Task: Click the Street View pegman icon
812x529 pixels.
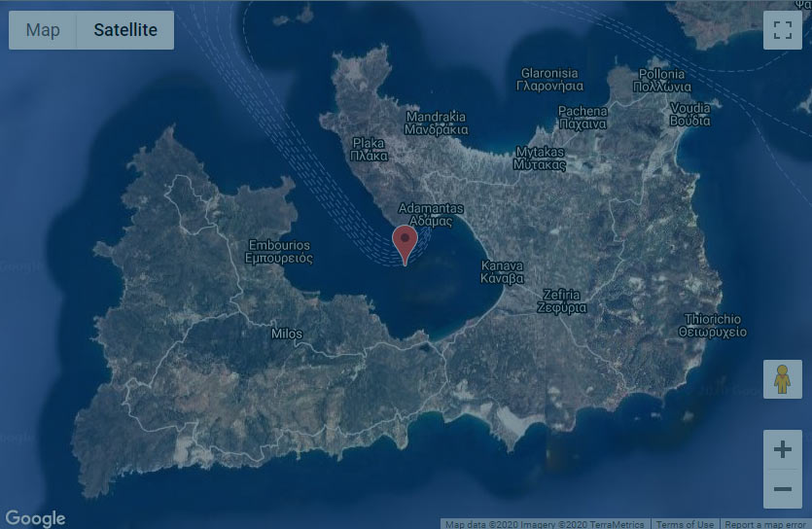Action: pyautogui.click(x=783, y=379)
